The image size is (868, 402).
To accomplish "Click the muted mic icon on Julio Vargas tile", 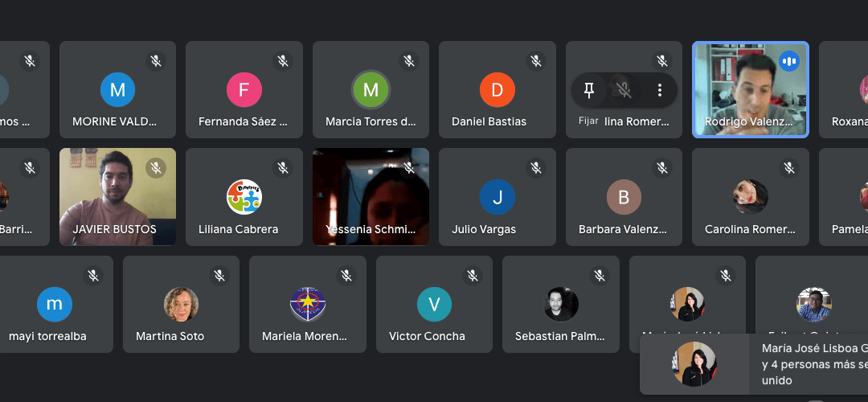I will pyautogui.click(x=536, y=168).
